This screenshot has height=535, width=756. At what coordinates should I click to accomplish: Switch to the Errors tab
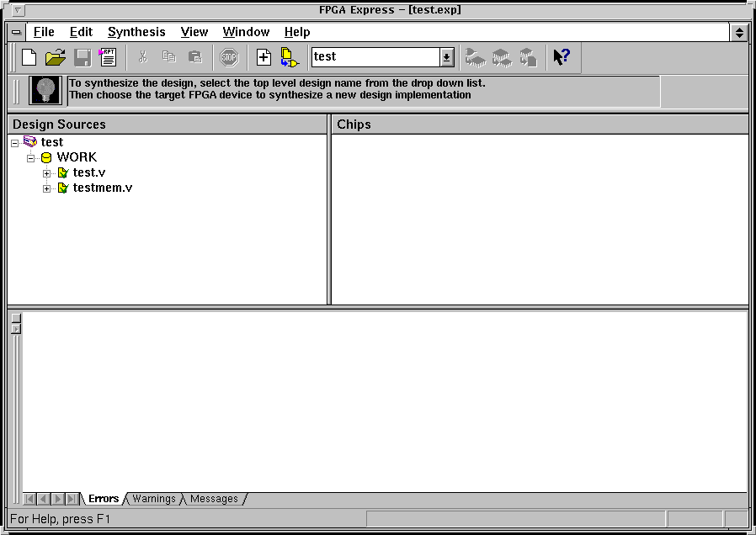(x=104, y=499)
